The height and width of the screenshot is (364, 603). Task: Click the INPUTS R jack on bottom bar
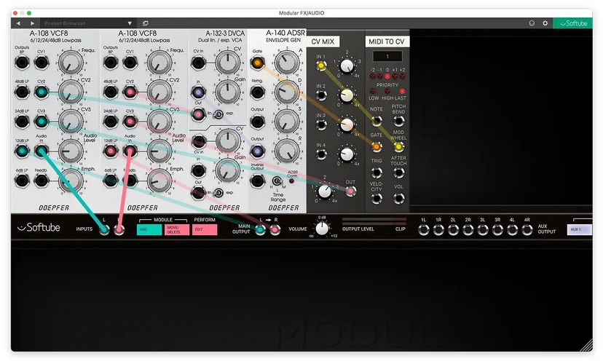(119, 230)
